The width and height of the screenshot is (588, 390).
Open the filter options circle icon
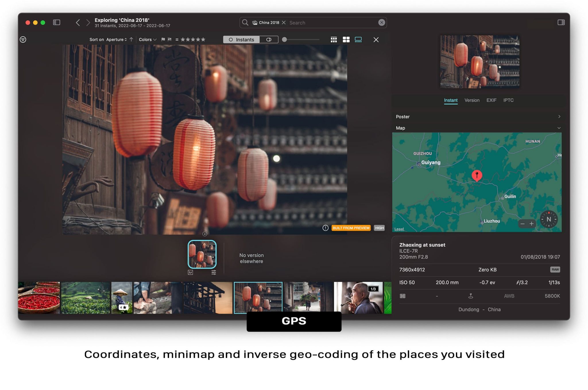[23, 40]
